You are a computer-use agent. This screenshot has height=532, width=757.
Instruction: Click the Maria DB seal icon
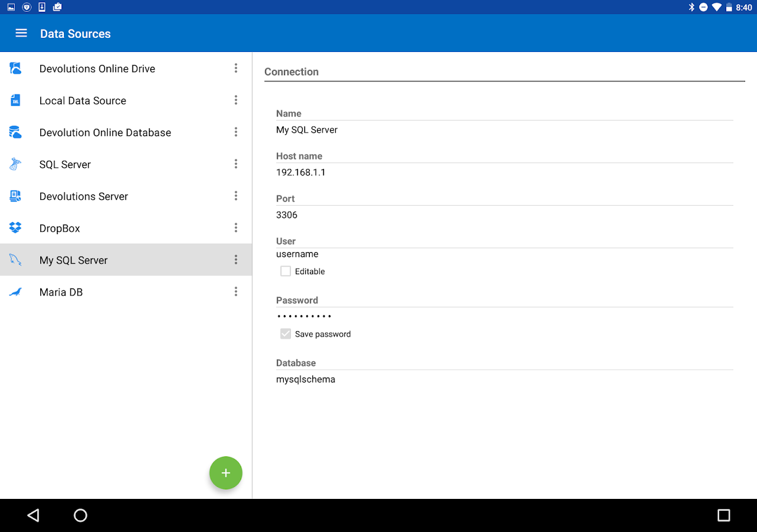pos(15,292)
